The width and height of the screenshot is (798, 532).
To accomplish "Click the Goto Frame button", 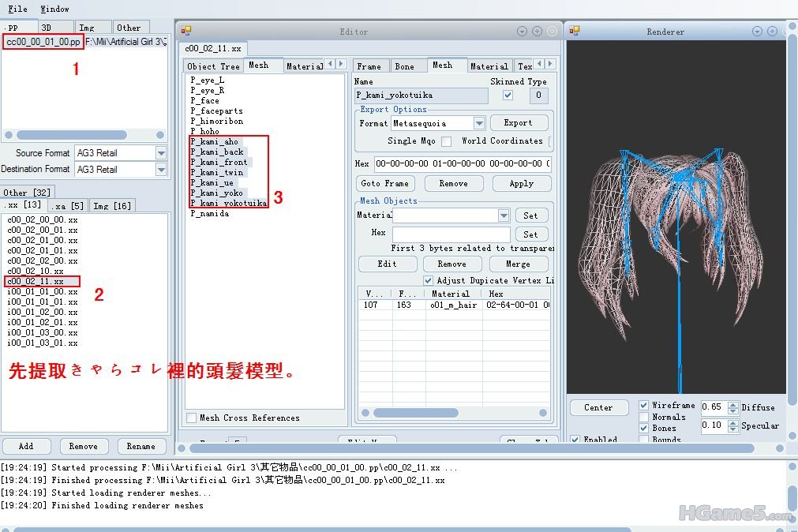I will tap(385, 183).
